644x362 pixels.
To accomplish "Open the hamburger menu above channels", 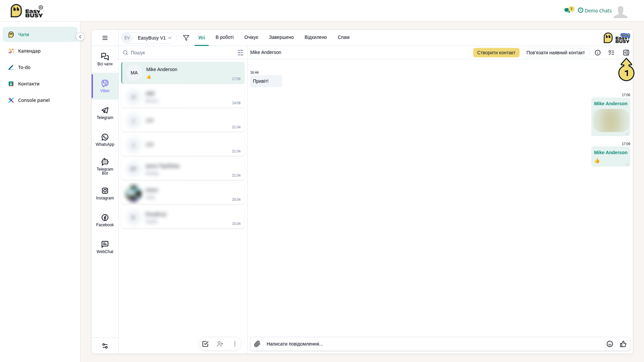I will pos(105,38).
